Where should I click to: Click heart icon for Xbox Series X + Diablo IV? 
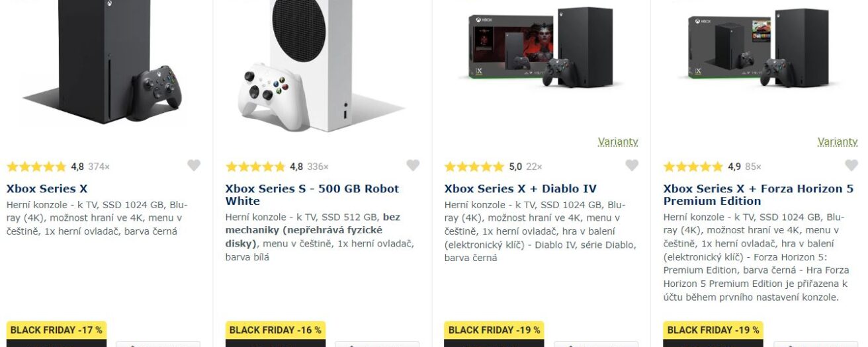pos(632,166)
